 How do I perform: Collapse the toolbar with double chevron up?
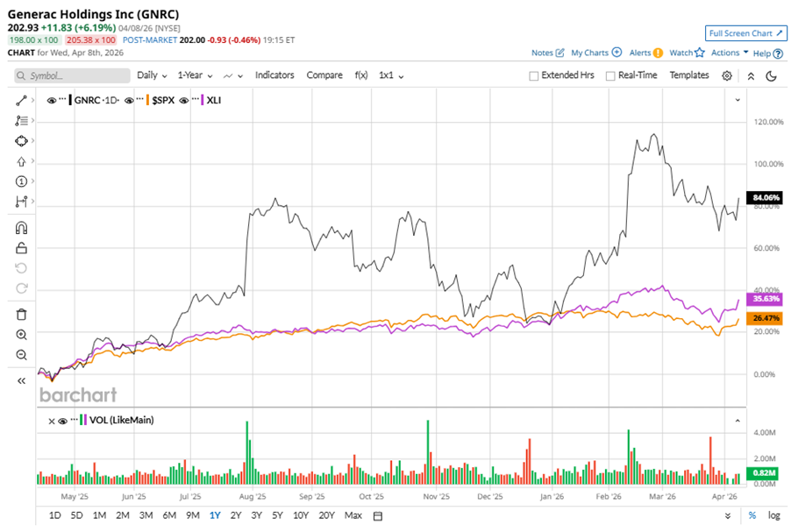pos(751,76)
